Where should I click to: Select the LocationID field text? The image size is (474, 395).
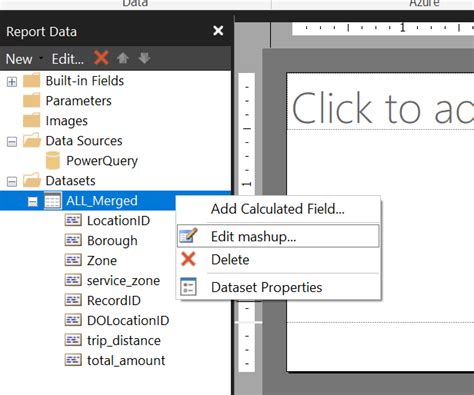pyautogui.click(x=118, y=221)
